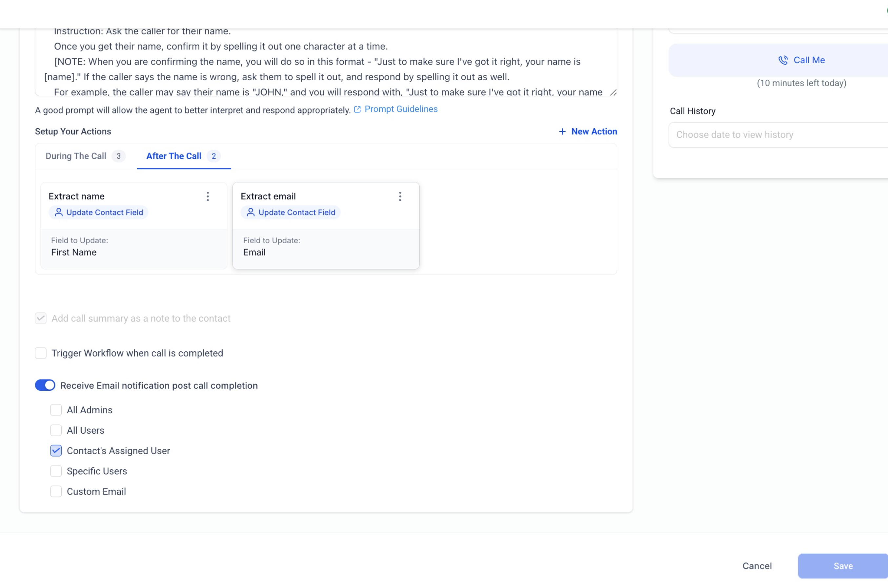Click the external link icon before Prompt Guidelines

tap(357, 109)
